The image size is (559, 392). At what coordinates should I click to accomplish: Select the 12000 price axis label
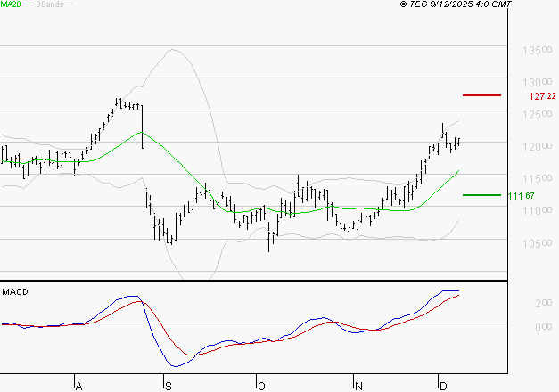click(x=538, y=146)
